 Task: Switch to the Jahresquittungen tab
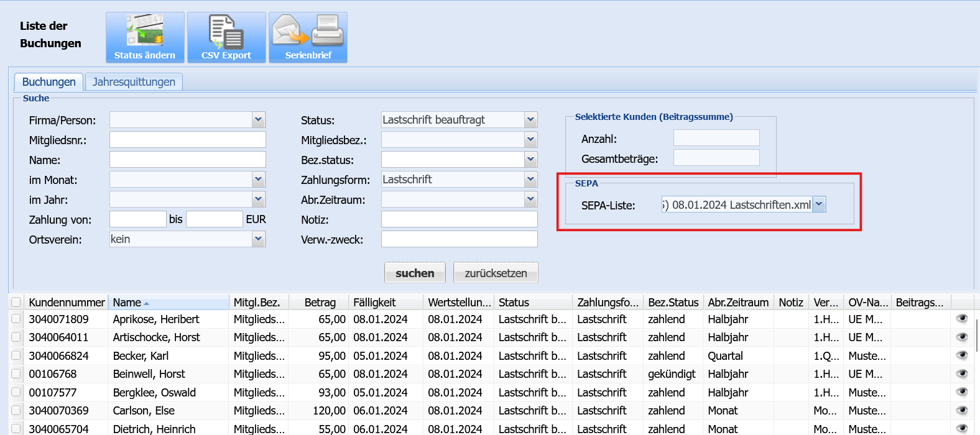coord(134,82)
